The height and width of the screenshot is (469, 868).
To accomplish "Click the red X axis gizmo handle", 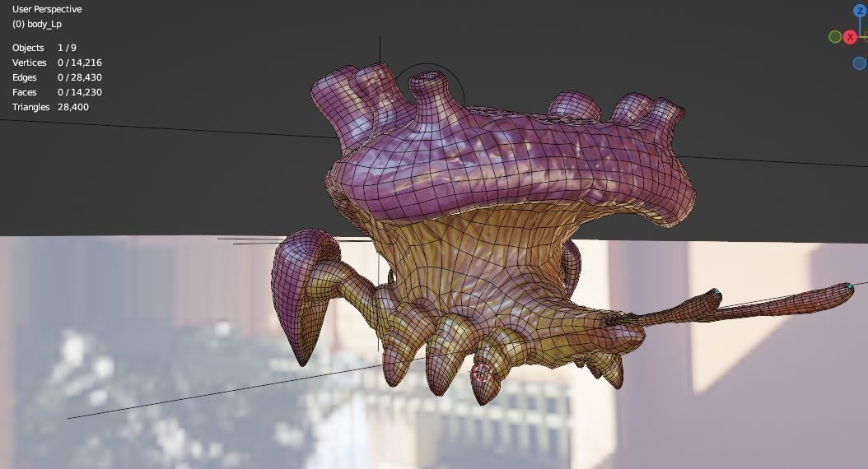I will (850, 37).
